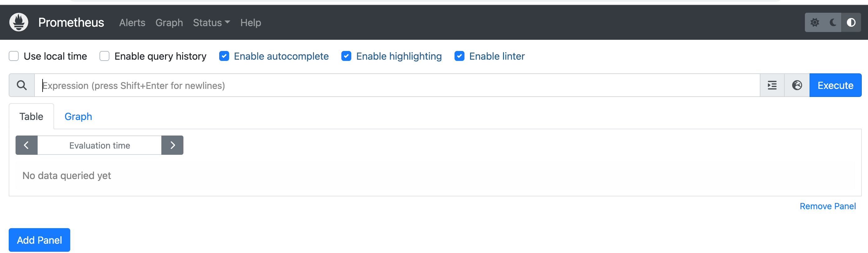Click the Prometheus flame logo

(x=19, y=22)
